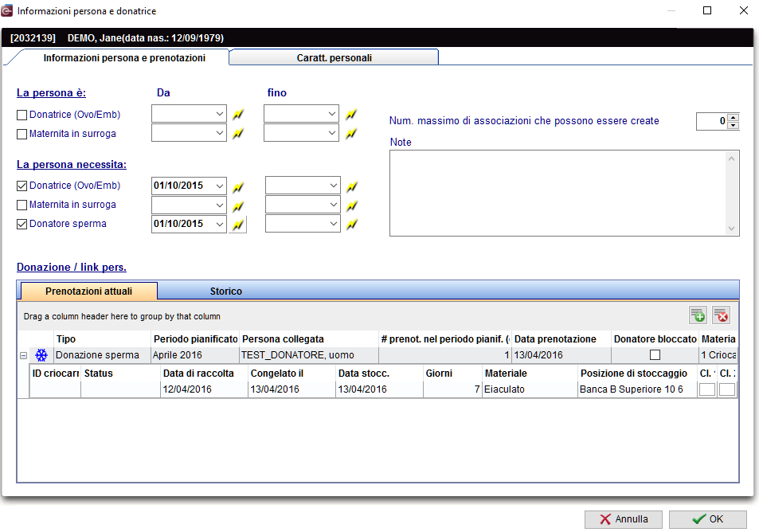Click lightning icon next to Donatore sperma 01/10/2015
Image resolution: width=759 pixels, height=532 pixels.
(x=237, y=225)
